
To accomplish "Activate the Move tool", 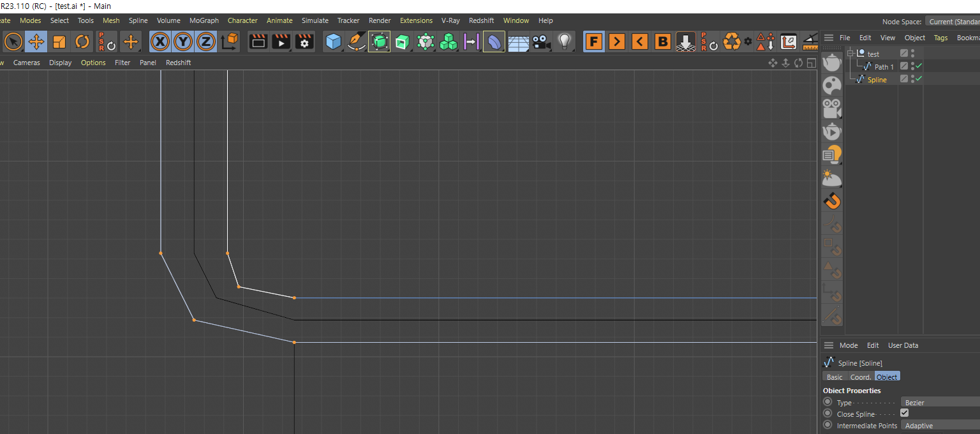I will (x=36, y=42).
